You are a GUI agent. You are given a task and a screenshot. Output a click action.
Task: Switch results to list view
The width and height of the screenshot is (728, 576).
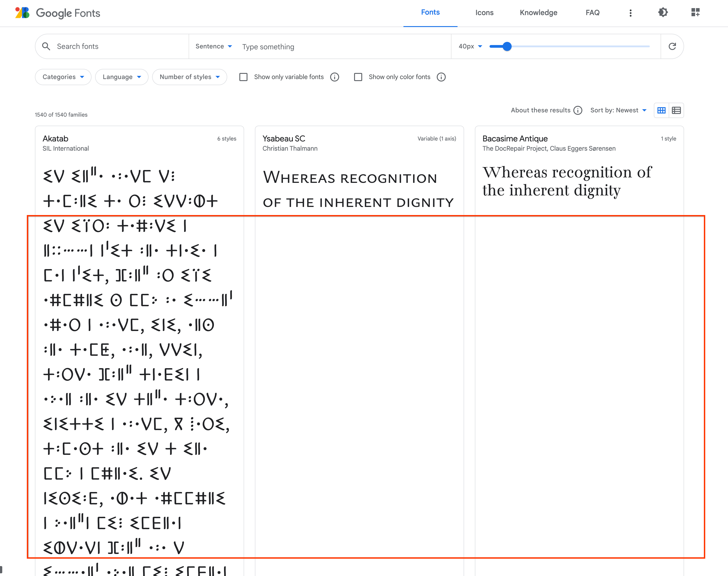click(676, 110)
